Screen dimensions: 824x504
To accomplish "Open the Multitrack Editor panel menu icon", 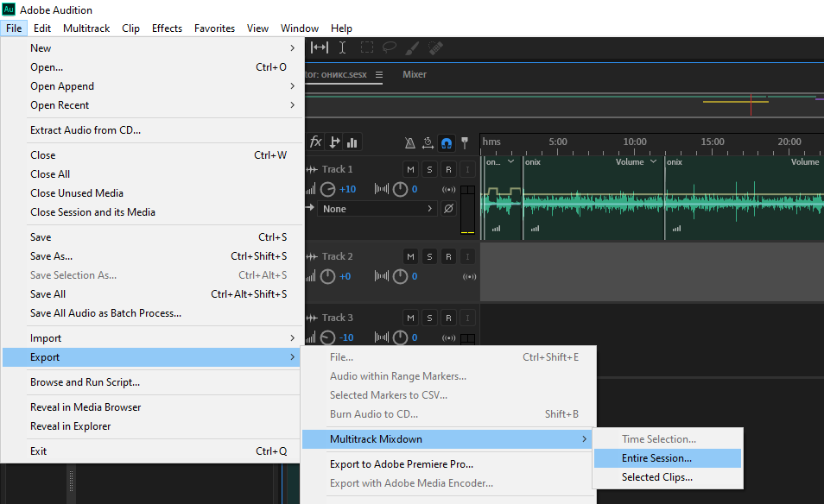I will pos(379,75).
